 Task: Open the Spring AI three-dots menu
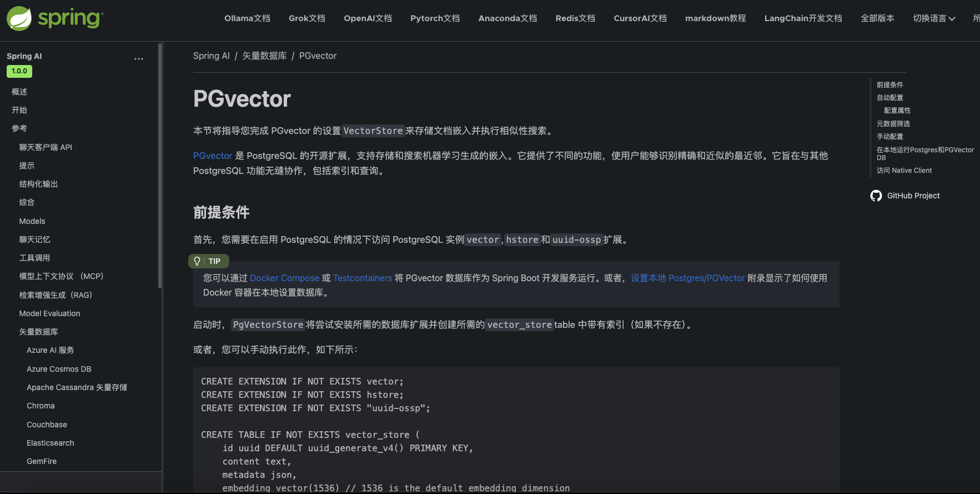click(x=139, y=58)
